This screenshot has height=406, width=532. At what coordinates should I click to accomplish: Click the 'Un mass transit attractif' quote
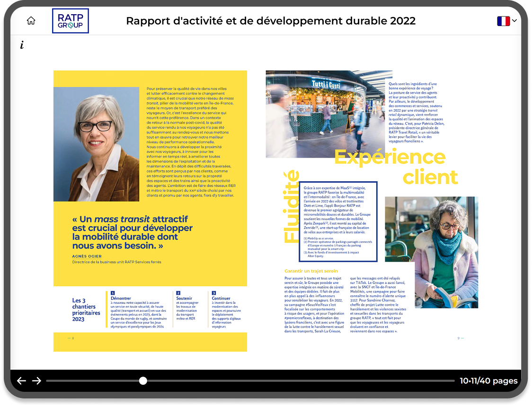tap(133, 232)
